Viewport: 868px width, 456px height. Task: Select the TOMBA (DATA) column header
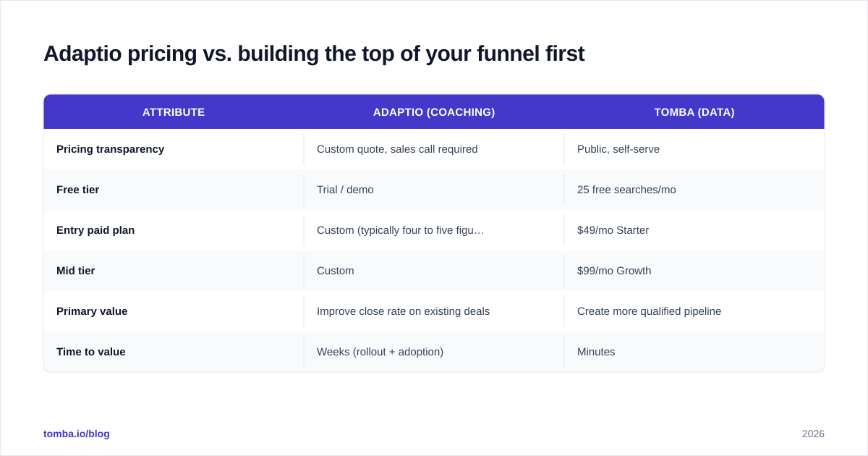(x=694, y=112)
